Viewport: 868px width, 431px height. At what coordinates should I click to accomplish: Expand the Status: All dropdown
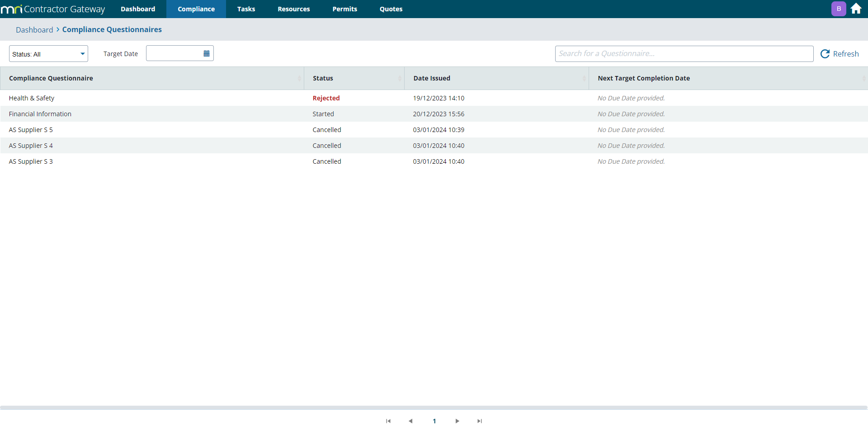(48, 54)
